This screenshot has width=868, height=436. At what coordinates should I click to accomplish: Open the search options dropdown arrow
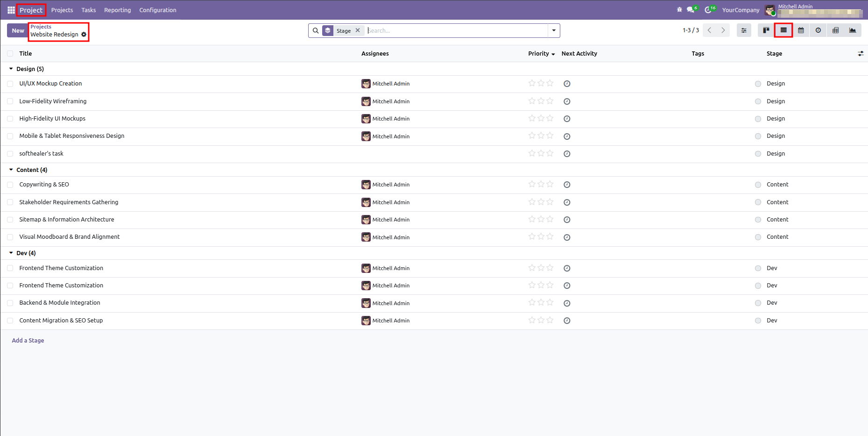tap(554, 30)
